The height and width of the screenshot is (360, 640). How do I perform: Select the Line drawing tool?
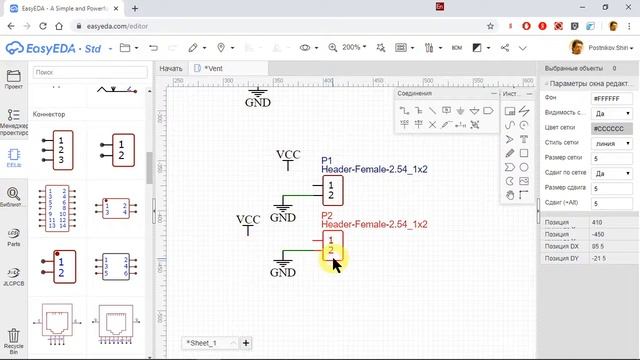coord(524,111)
